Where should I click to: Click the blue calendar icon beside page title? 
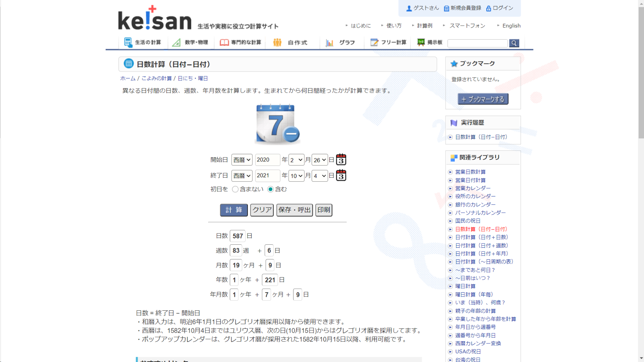coord(129,64)
